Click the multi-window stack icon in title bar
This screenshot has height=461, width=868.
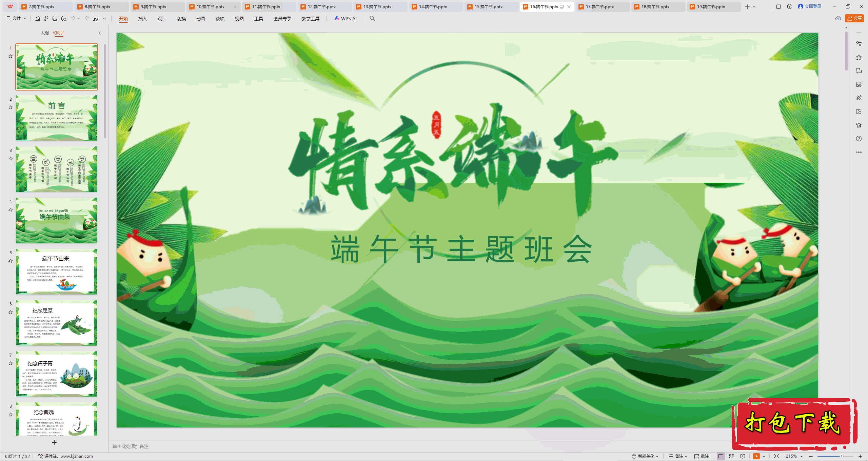click(x=778, y=6)
